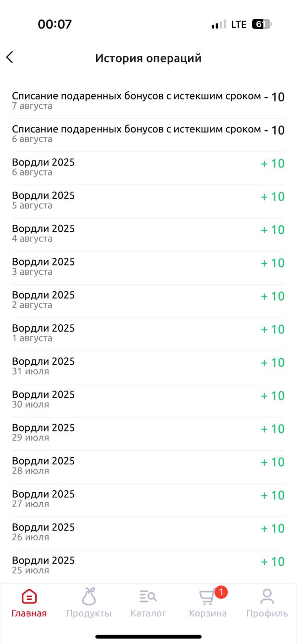Open the Главная home tab icon
The height and width of the screenshot is (644, 297).
(29, 597)
